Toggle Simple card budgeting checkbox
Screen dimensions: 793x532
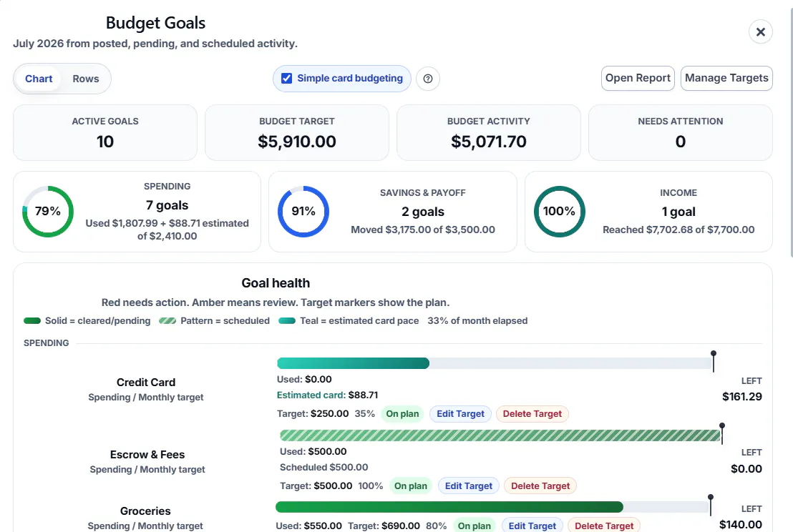(x=287, y=79)
